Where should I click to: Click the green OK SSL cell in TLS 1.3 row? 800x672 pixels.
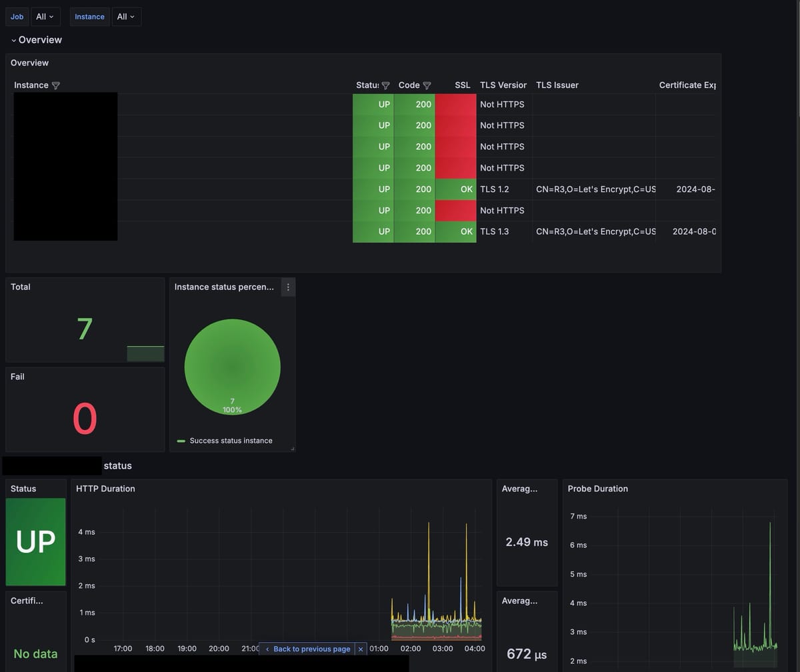[x=456, y=231]
